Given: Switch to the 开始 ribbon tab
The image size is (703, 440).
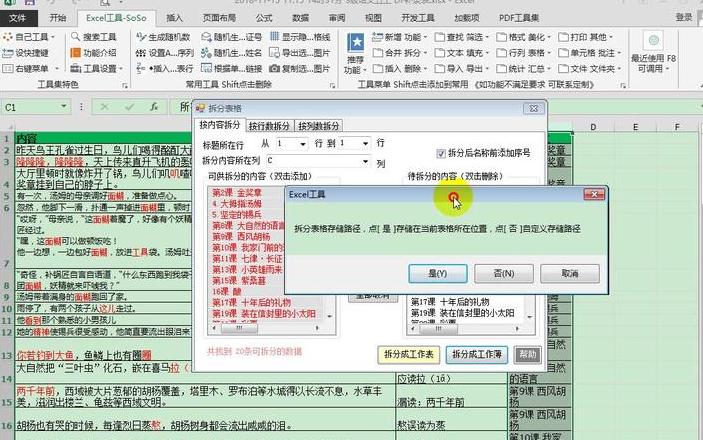Looking at the screenshot, I should coord(58,18).
